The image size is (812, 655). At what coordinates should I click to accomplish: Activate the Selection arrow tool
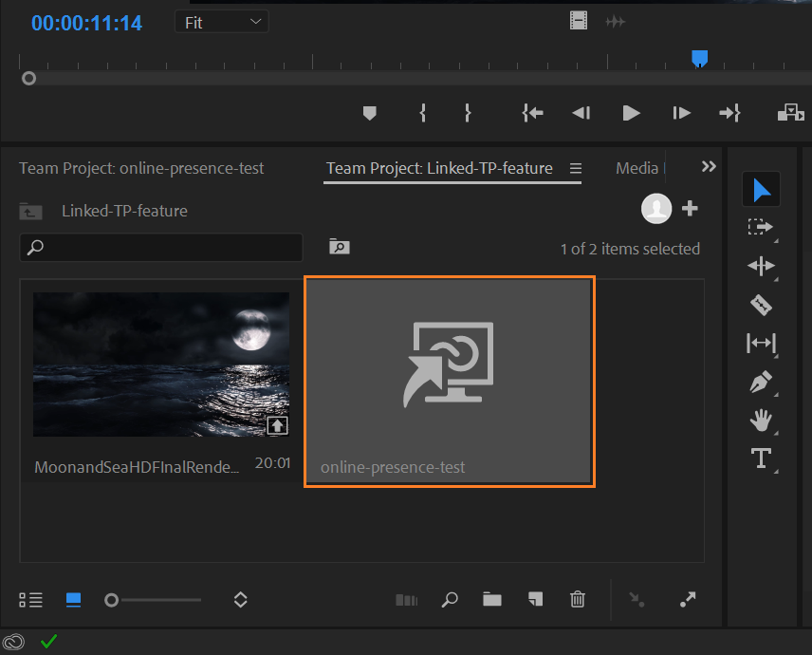click(761, 190)
